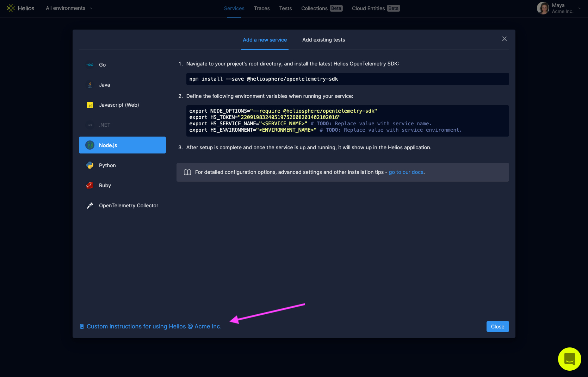Click the Node.js logo icon

point(90,145)
